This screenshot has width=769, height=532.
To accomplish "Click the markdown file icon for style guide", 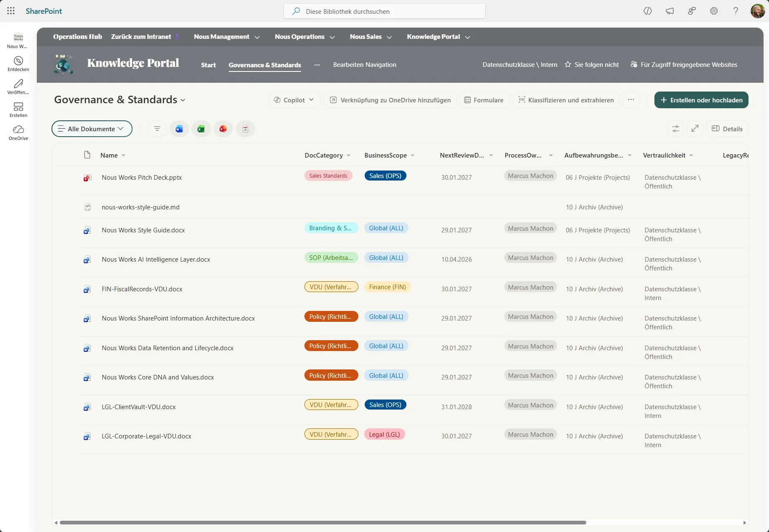I will pos(87,207).
